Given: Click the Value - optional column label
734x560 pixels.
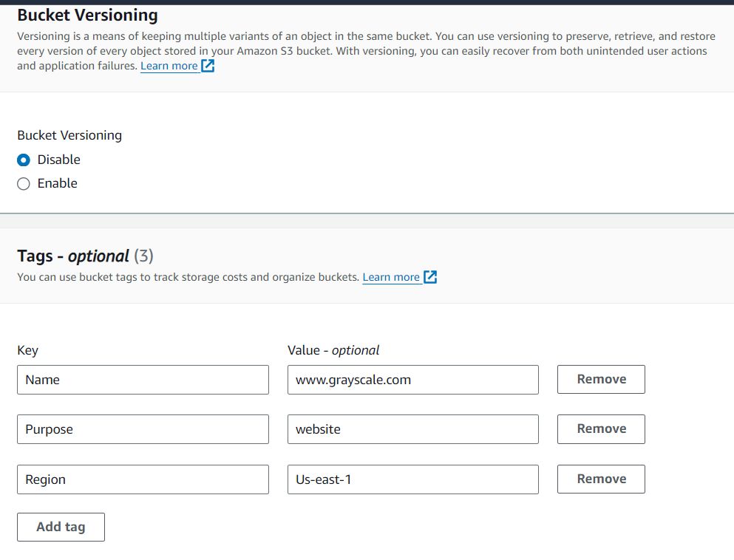Looking at the screenshot, I should (x=333, y=350).
